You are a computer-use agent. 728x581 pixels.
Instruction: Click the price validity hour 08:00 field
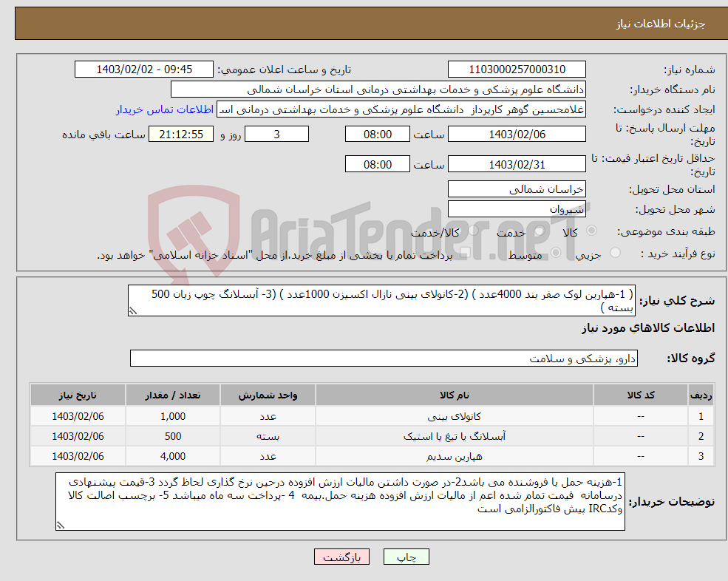[378, 164]
